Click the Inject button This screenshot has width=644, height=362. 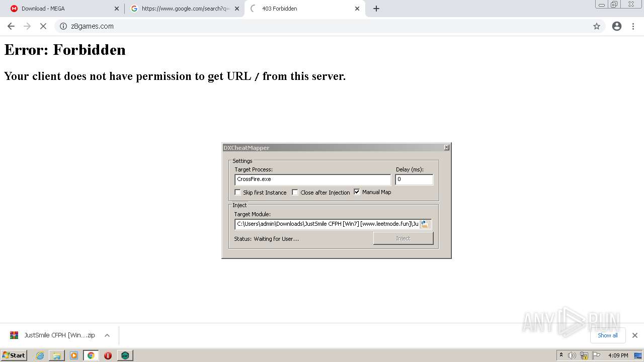tap(403, 238)
